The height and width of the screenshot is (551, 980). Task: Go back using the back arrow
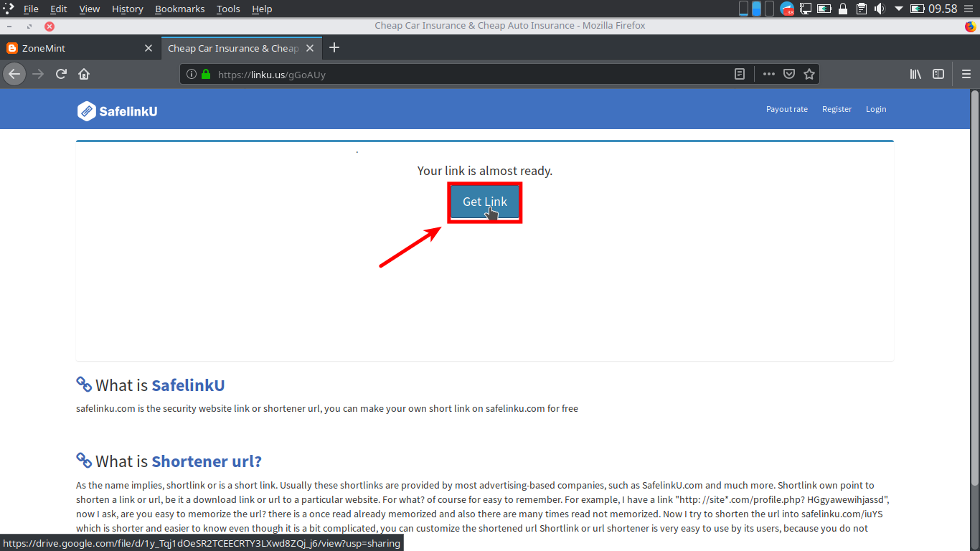coord(14,74)
